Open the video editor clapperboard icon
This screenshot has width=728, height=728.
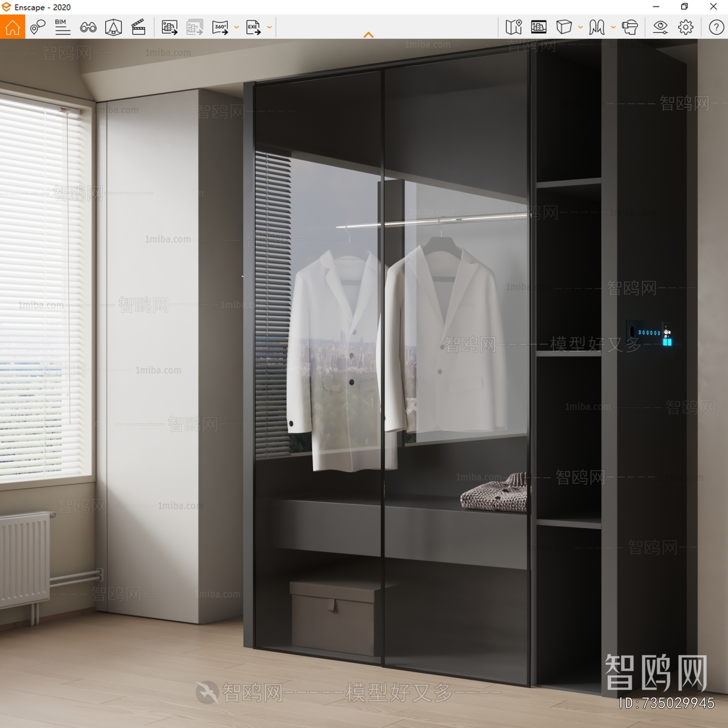tap(138, 27)
